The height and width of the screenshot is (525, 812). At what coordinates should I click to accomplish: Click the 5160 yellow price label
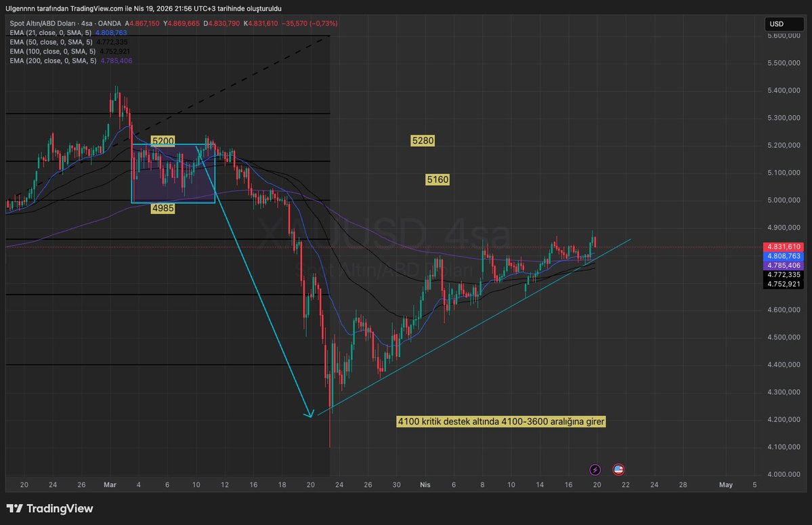pos(437,180)
